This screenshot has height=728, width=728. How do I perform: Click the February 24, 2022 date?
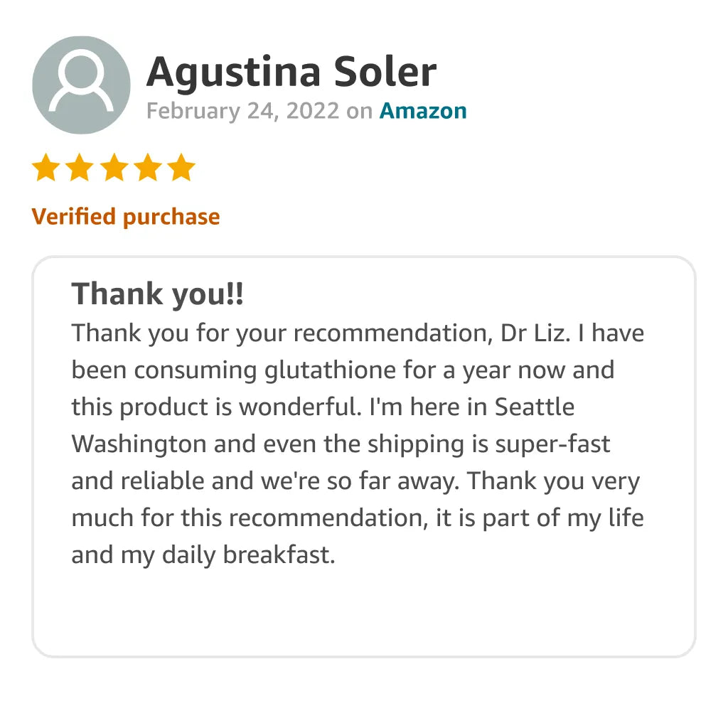point(242,111)
